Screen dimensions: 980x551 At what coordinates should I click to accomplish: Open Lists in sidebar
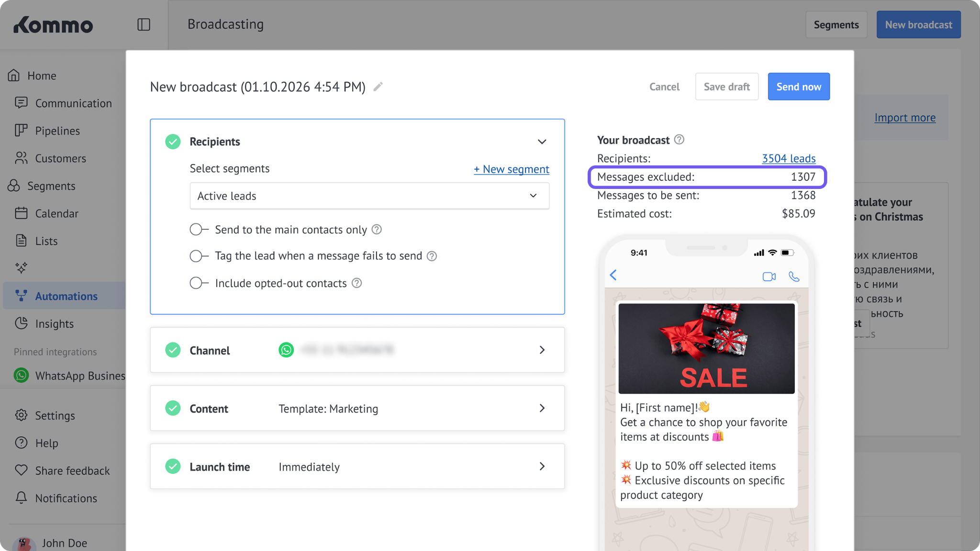point(36,241)
